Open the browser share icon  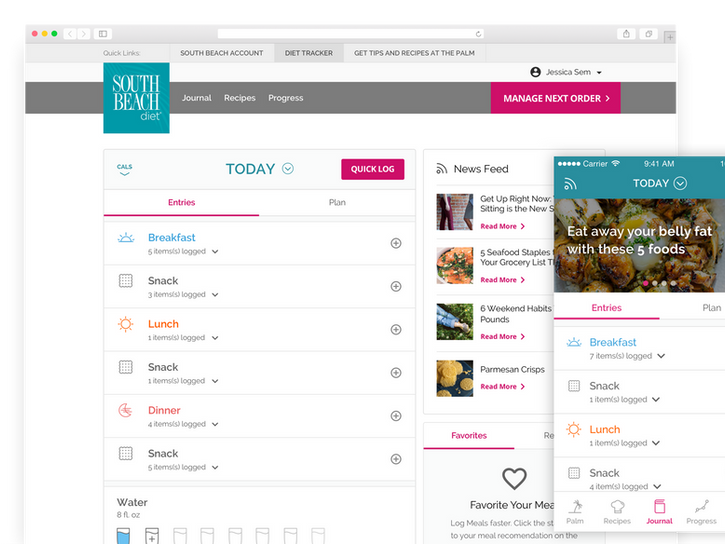click(626, 34)
